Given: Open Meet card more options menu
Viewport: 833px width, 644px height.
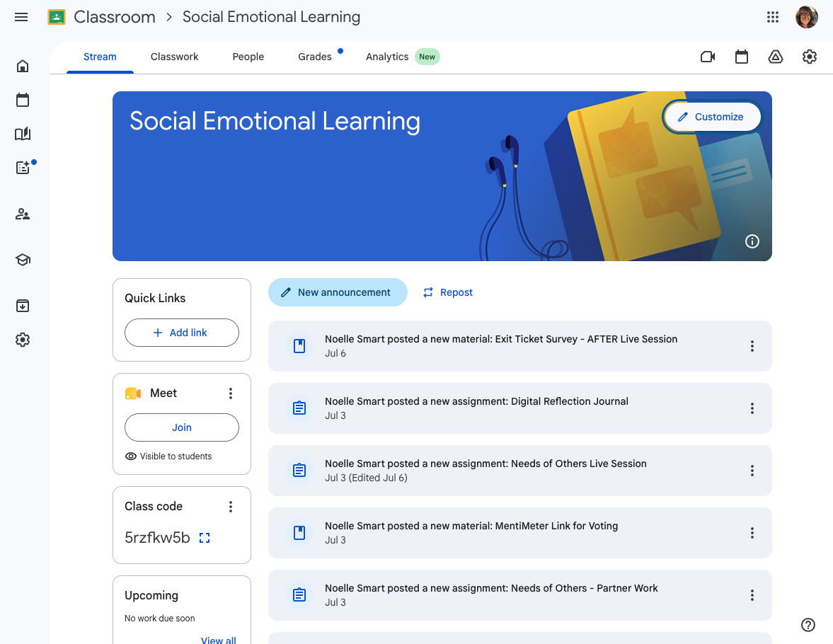Looking at the screenshot, I should (231, 393).
